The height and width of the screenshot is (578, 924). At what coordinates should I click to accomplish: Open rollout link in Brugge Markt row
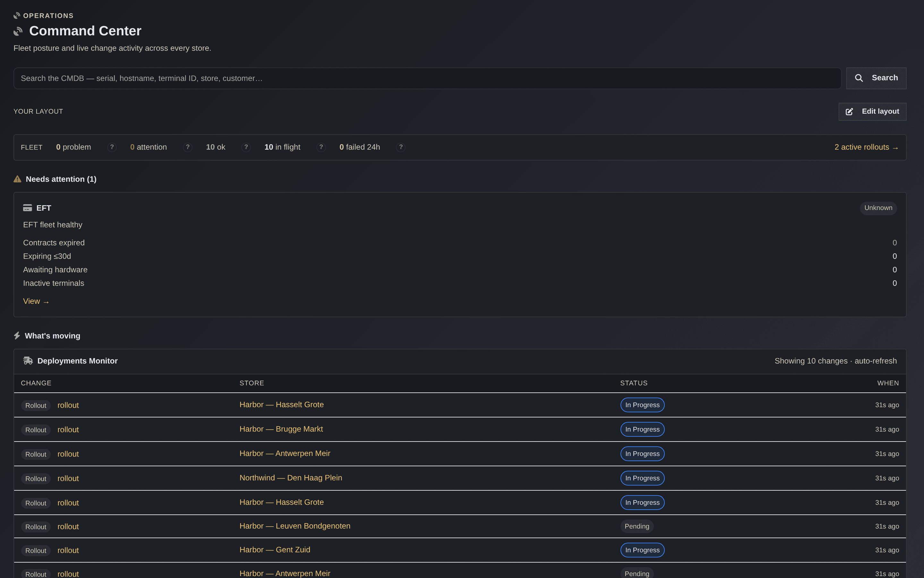point(68,430)
